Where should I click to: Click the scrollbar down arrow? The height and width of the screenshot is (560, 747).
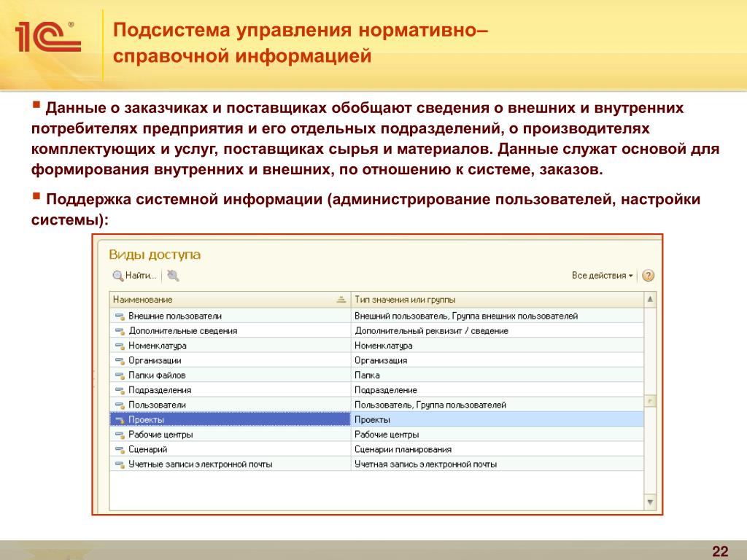[x=650, y=502]
